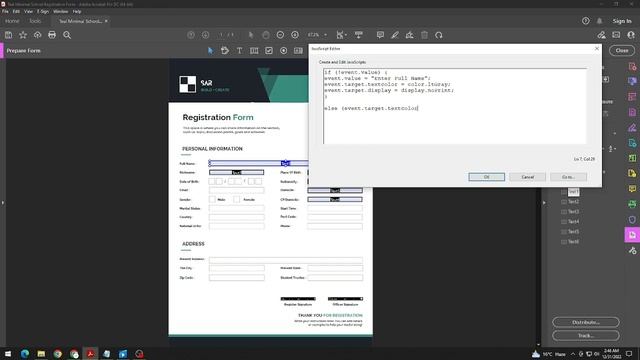Click the green print production side icon
640x360 pixels.
coord(632,204)
